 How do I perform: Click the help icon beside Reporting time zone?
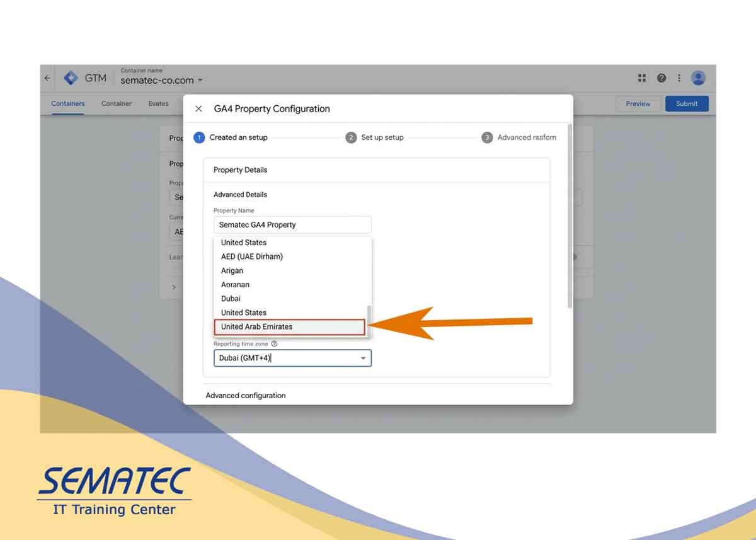pos(274,344)
